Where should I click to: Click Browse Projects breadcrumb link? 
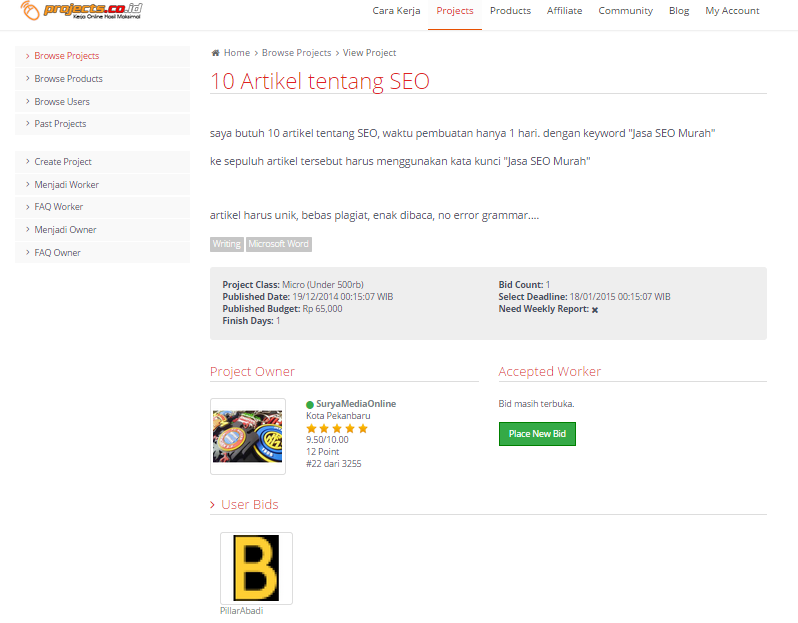click(x=296, y=53)
